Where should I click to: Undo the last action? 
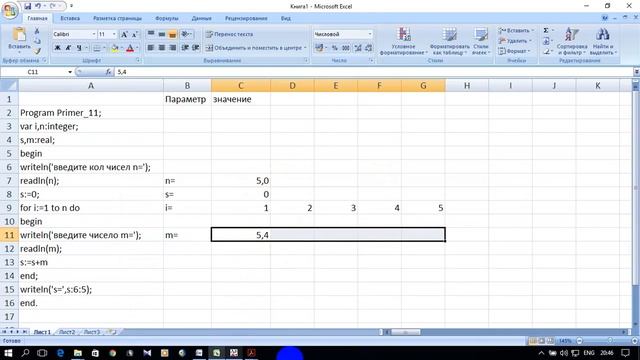(38, 6)
